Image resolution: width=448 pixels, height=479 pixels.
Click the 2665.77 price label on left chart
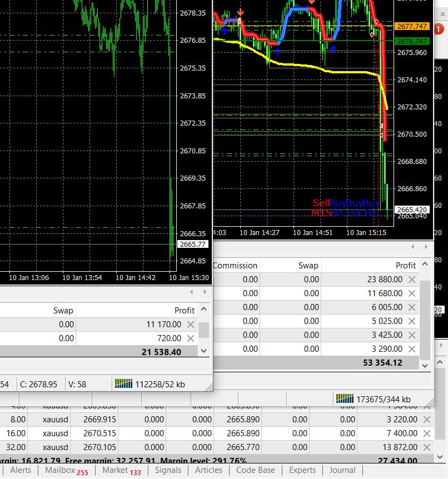pos(192,244)
